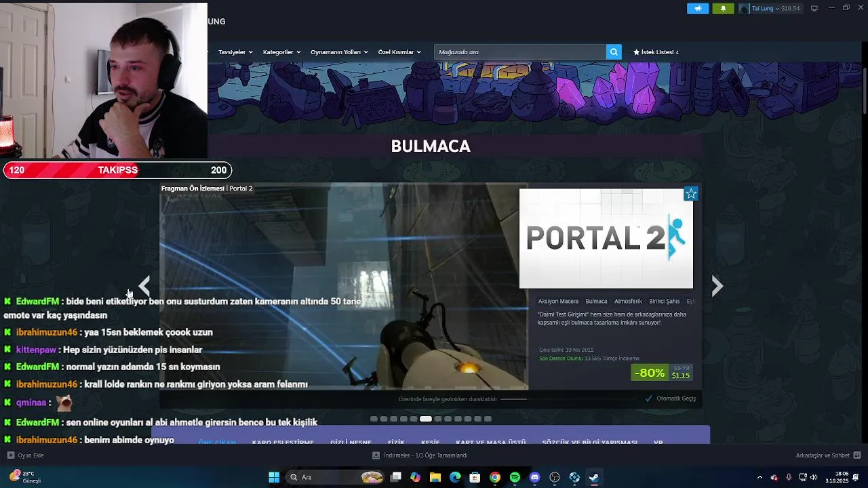
Task: Click the Atmosferik tag
Action: click(628, 302)
